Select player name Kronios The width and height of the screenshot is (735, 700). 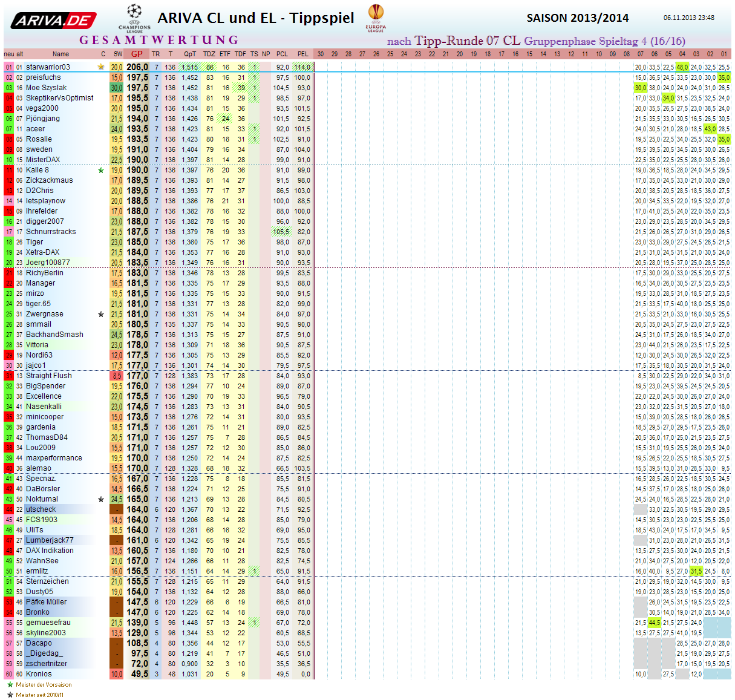39,674
